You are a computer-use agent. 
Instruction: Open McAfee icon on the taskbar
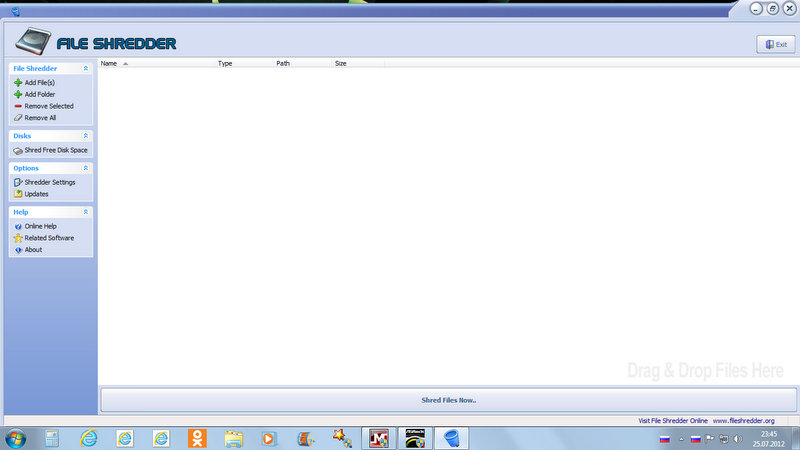click(x=379, y=439)
